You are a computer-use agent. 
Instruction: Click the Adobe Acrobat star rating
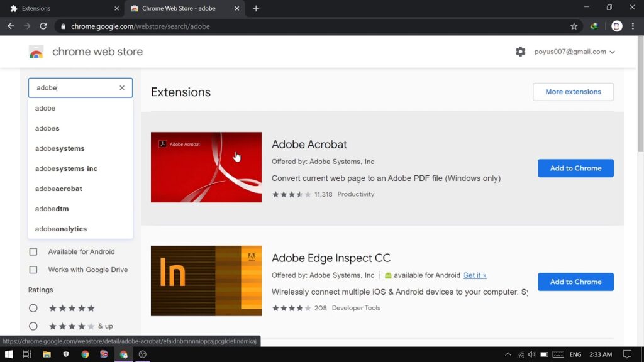point(292,195)
